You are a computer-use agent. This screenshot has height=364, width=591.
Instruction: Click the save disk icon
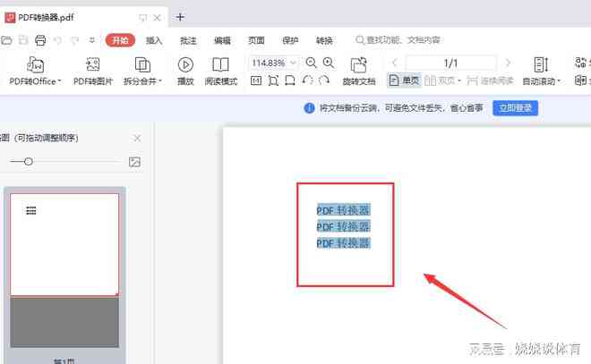(x=23, y=40)
